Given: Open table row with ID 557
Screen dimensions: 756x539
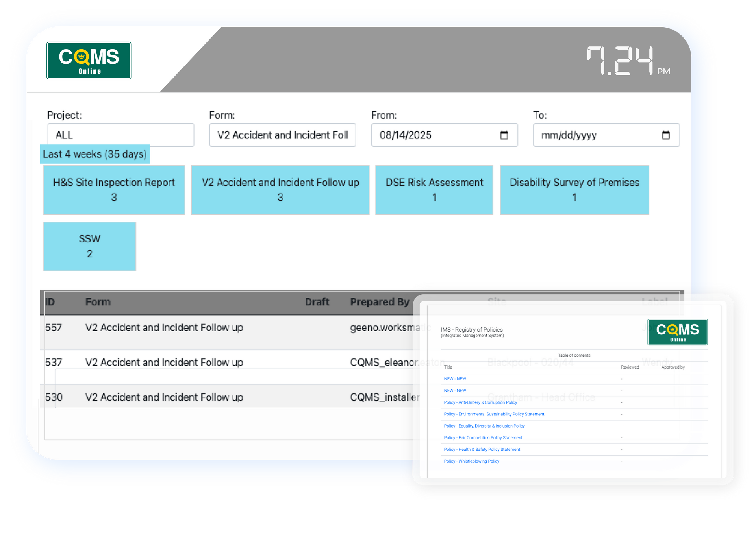Looking at the screenshot, I should point(164,328).
